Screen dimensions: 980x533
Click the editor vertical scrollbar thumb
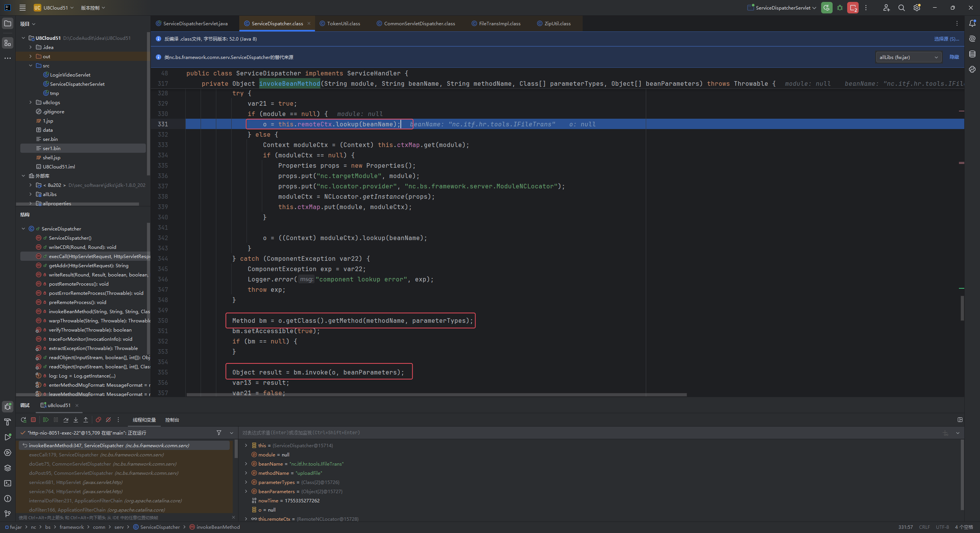coord(962,308)
